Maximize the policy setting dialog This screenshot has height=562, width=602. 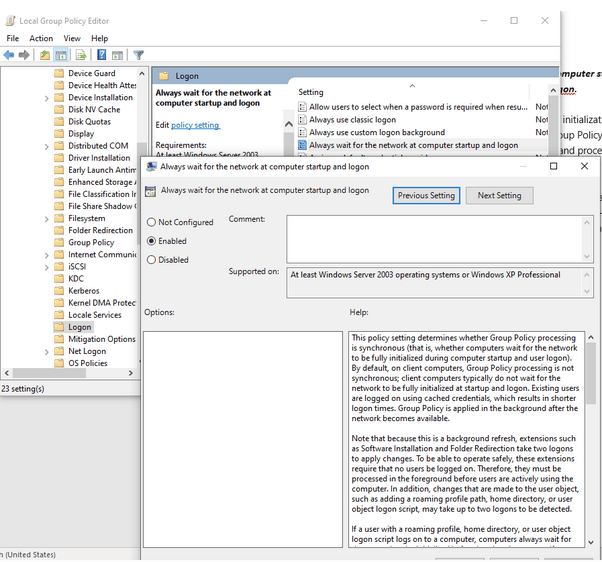click(x=554, y=166)
